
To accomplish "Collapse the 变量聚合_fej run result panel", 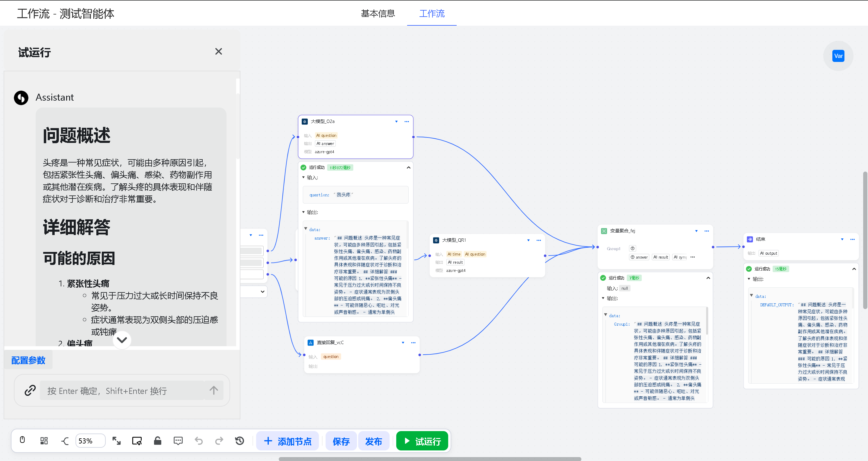I will [708, 278].
